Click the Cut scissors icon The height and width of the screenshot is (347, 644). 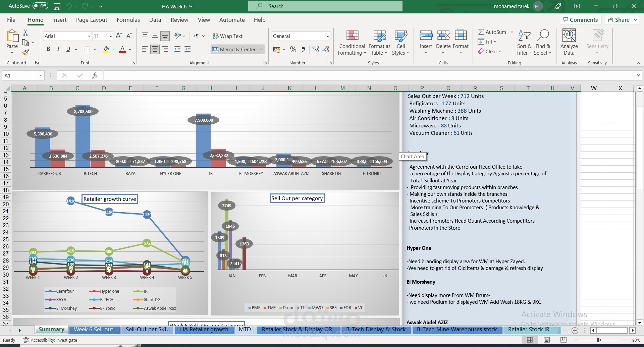[x=25, y=33]
